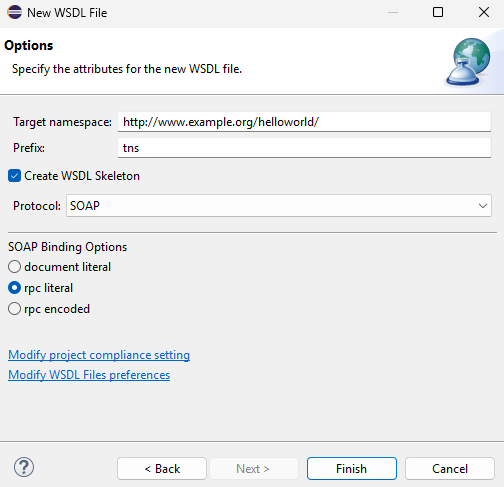Open Modify WSDL Files preferences link
This screenshot has width=504, height=487.
click(x=89, y=375)
